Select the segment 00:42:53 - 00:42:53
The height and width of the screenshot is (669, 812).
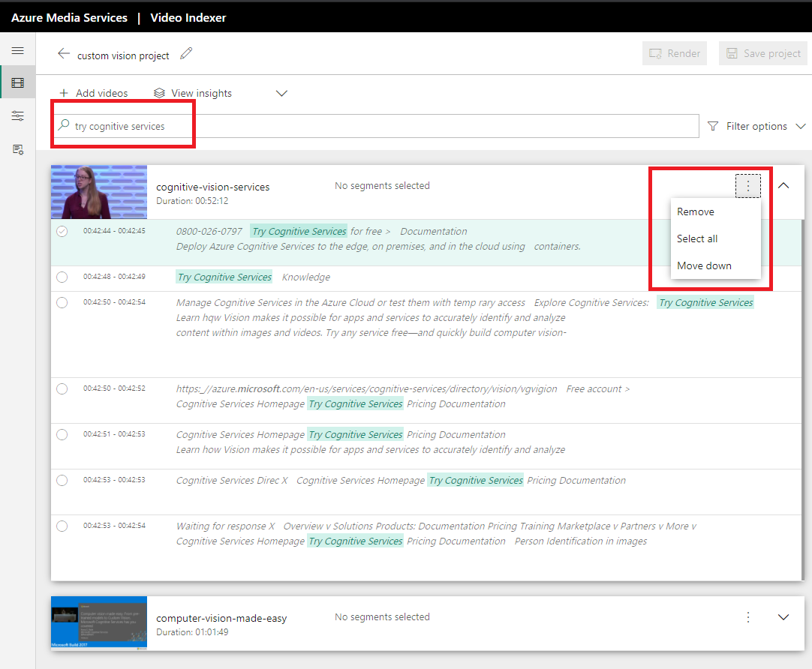[x=62, y=480]
